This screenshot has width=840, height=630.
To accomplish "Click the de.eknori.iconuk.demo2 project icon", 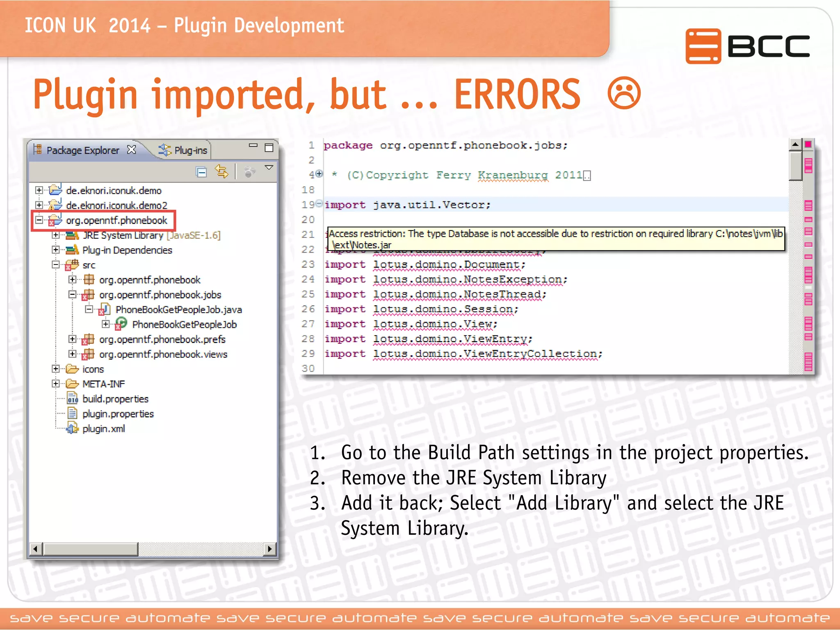I will coord(55,204).
